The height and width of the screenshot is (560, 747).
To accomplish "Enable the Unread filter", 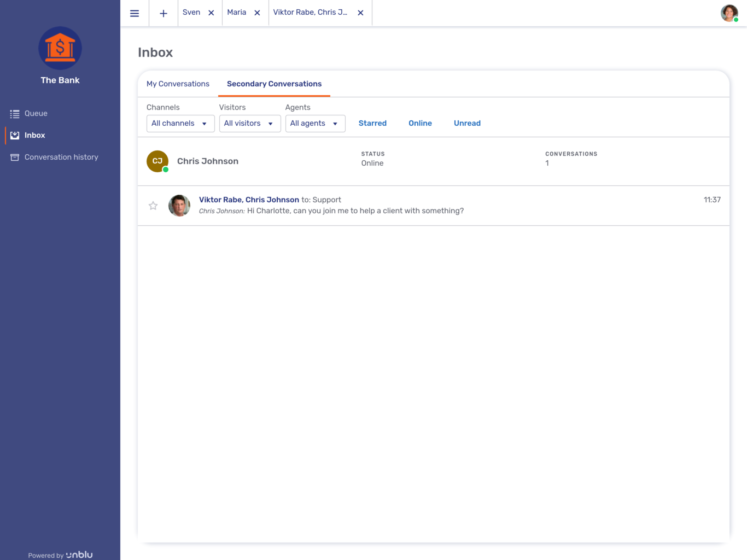I will coord(467,123).
